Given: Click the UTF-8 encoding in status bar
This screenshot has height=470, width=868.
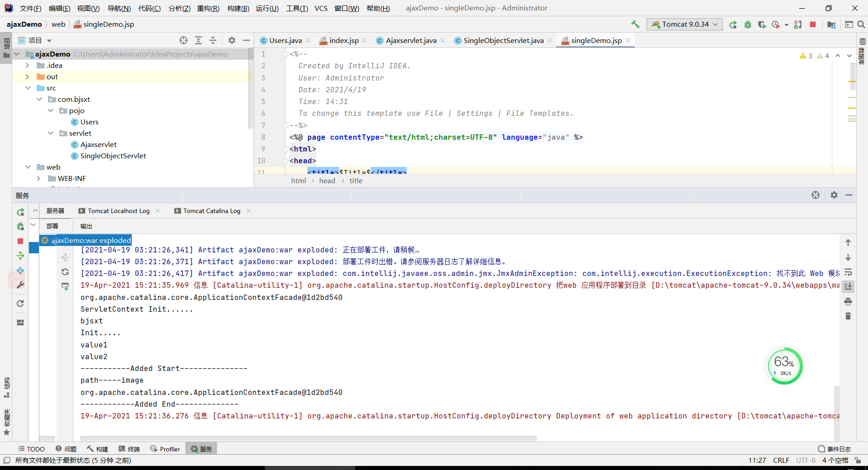Looking at the screenshot, I should (806, 460).
